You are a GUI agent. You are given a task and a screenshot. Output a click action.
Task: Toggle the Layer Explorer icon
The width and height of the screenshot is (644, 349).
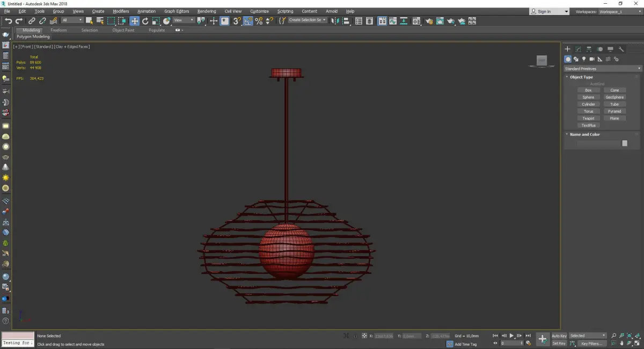(369, 21)
